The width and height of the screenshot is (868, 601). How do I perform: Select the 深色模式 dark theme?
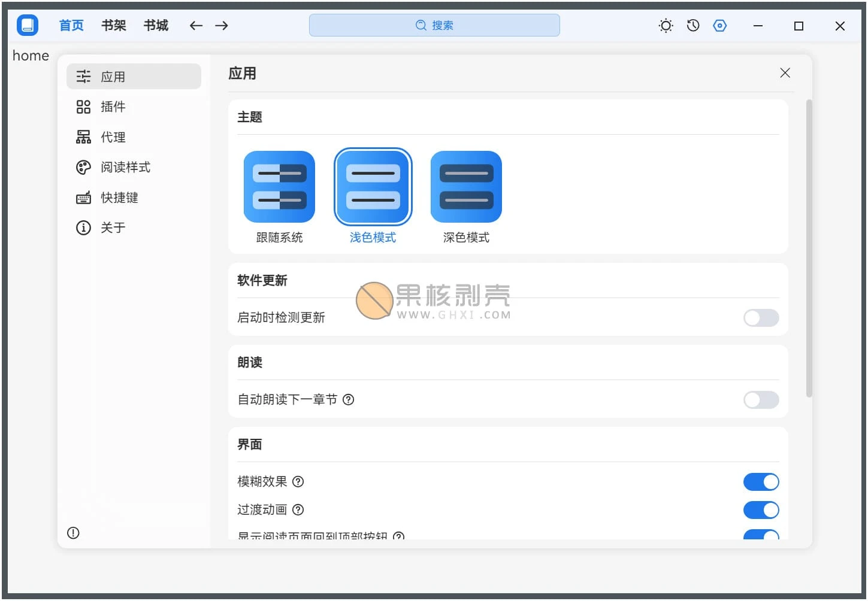point(465,186)
